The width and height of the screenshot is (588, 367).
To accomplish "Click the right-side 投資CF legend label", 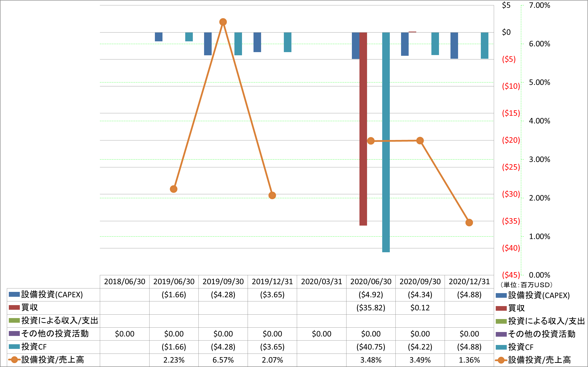I will coord(521,347).
